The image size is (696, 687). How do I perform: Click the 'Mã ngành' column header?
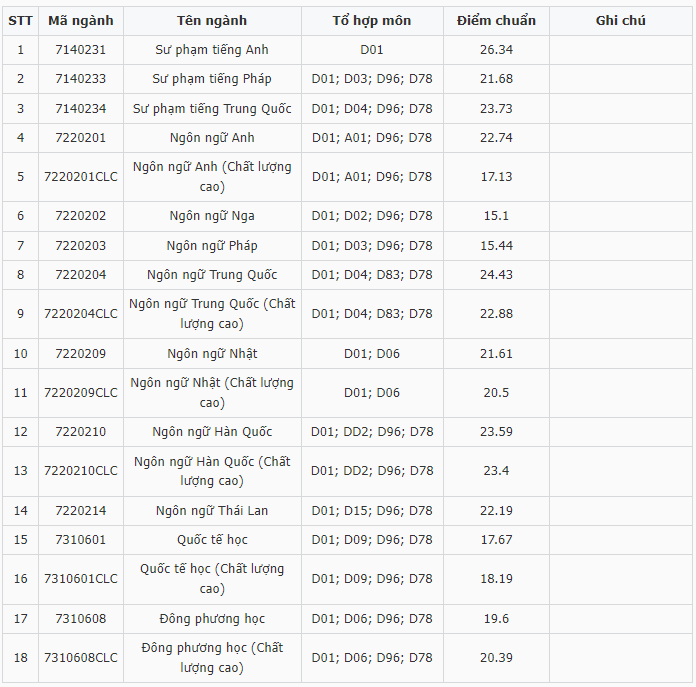coord(81,21)
